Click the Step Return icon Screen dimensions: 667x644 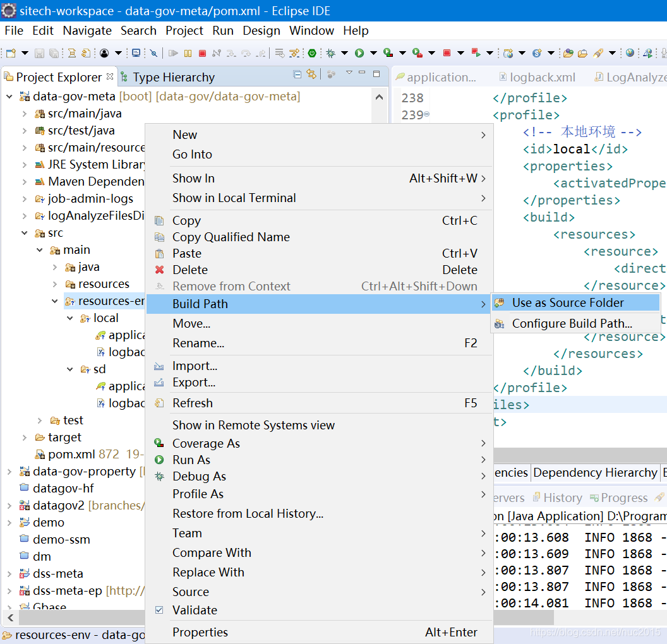[261, 53]
